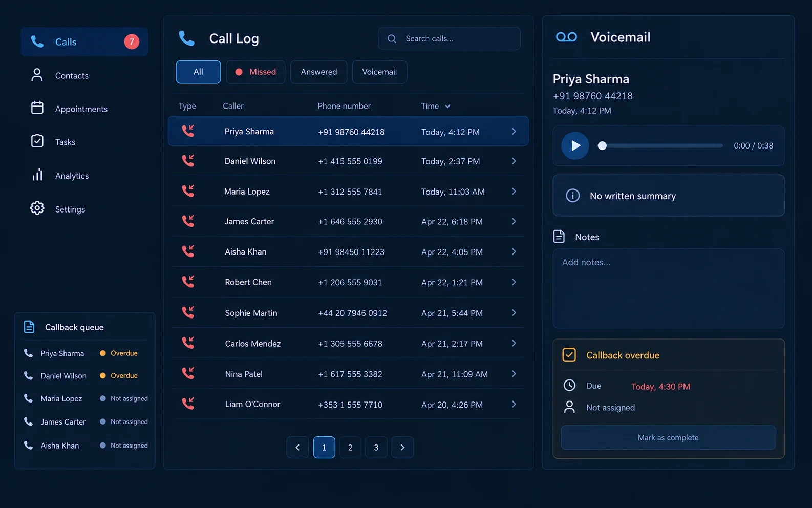Select Daniel Wilson in Callback queue
This screenshot has width=812, height=508.
click(85, 375)
